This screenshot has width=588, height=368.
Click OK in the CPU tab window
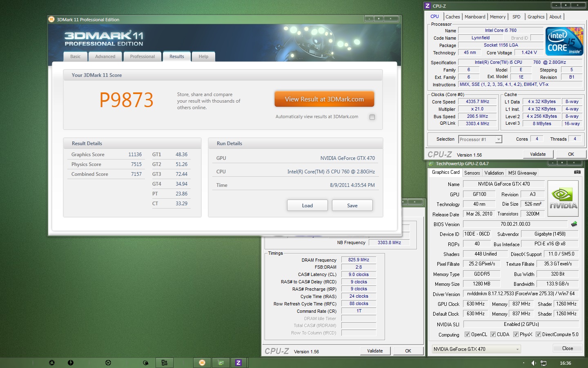pos(571,154)
